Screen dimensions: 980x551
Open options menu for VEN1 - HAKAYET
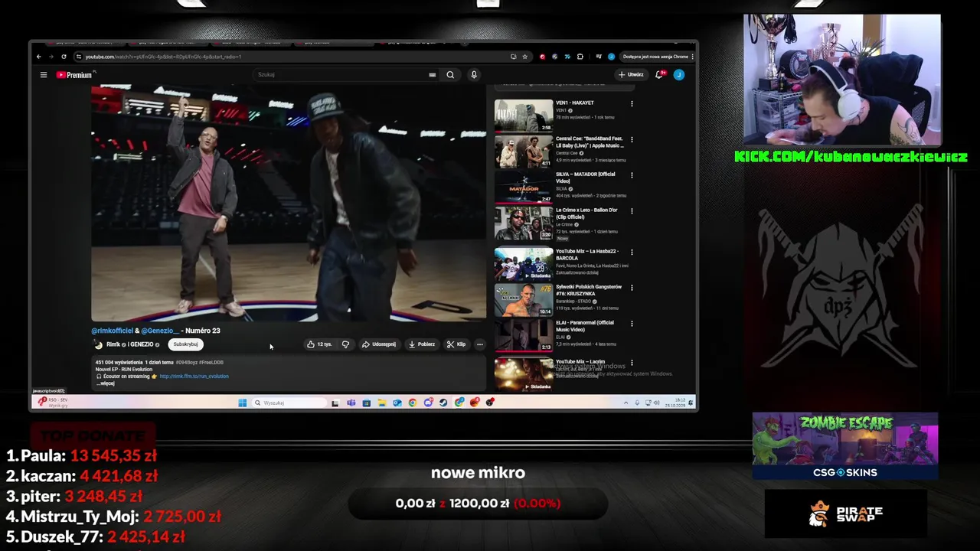point(632,103)
